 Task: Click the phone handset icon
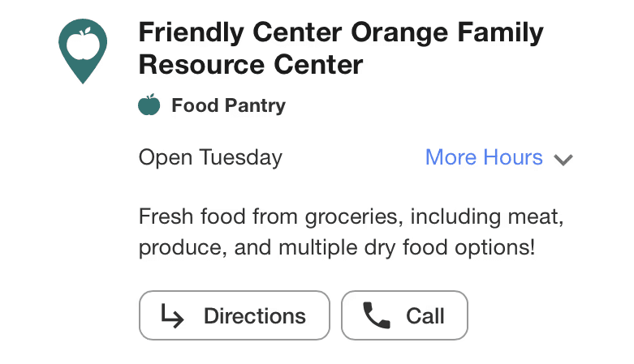point(377,315)
